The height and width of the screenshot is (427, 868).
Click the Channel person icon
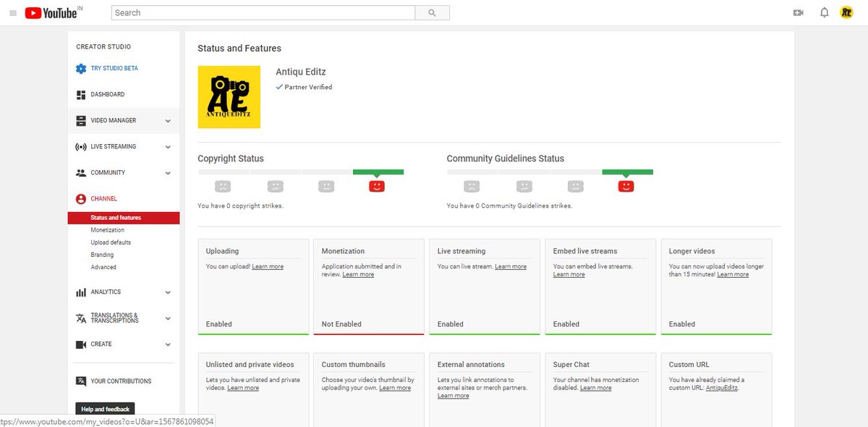point(81,199)
